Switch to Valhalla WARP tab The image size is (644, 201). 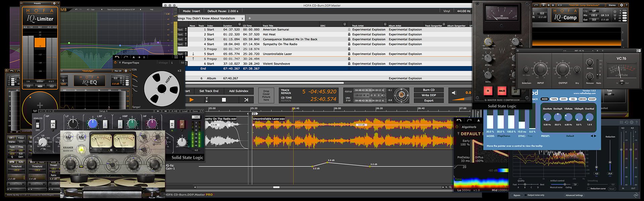592,99
